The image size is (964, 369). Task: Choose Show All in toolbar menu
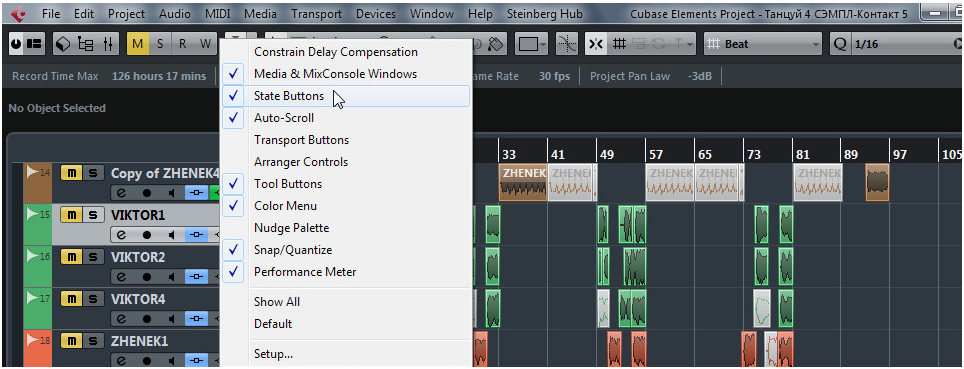[x=347, y=302]
